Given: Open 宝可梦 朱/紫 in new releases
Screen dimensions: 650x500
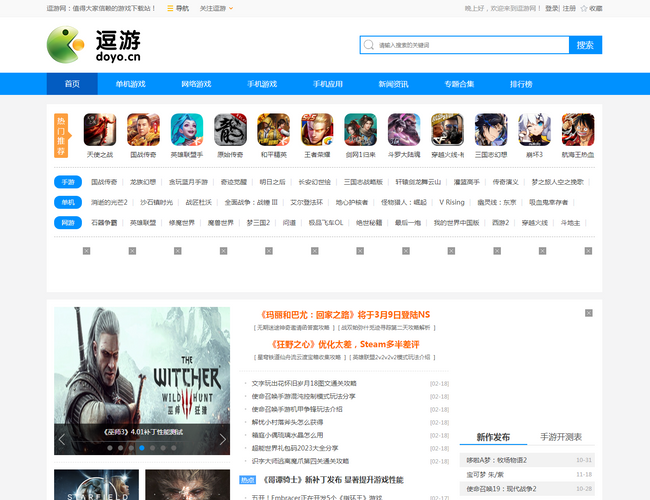Looking at the screenshot, I should [x=485, y=474].
